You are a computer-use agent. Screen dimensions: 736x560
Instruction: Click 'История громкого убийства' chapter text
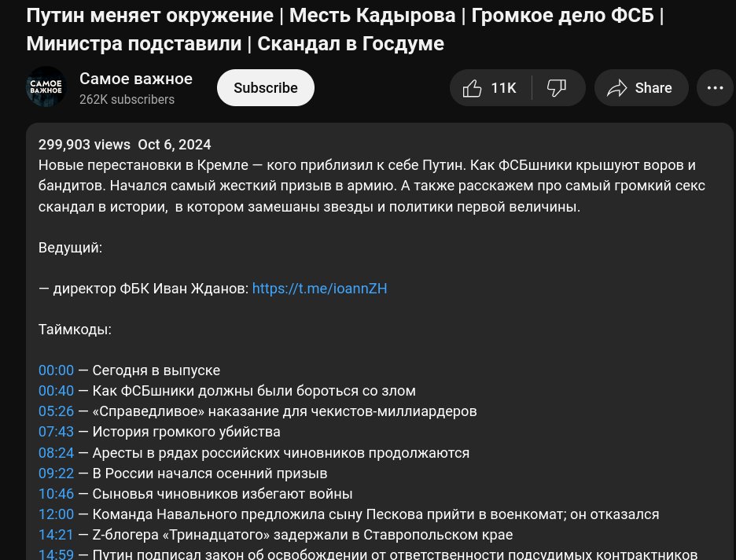point(186,431)
